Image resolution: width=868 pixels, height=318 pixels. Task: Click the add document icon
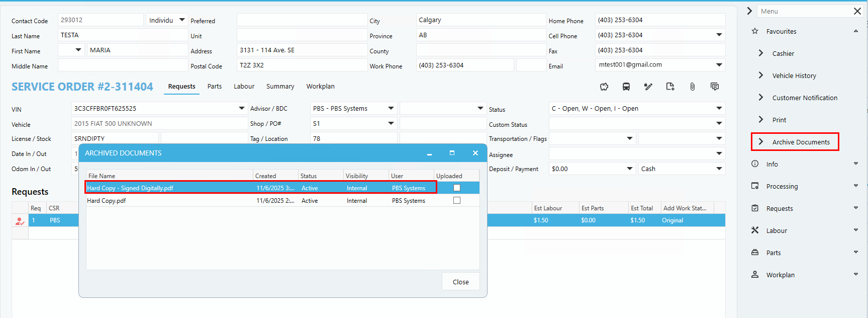coord(670,87)
